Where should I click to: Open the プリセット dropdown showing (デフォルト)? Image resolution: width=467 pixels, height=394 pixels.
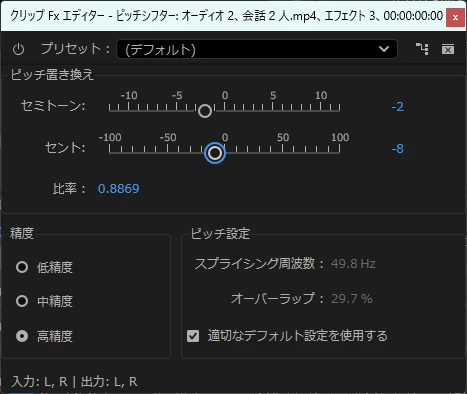pyautogui.click(x=257, y=49)
